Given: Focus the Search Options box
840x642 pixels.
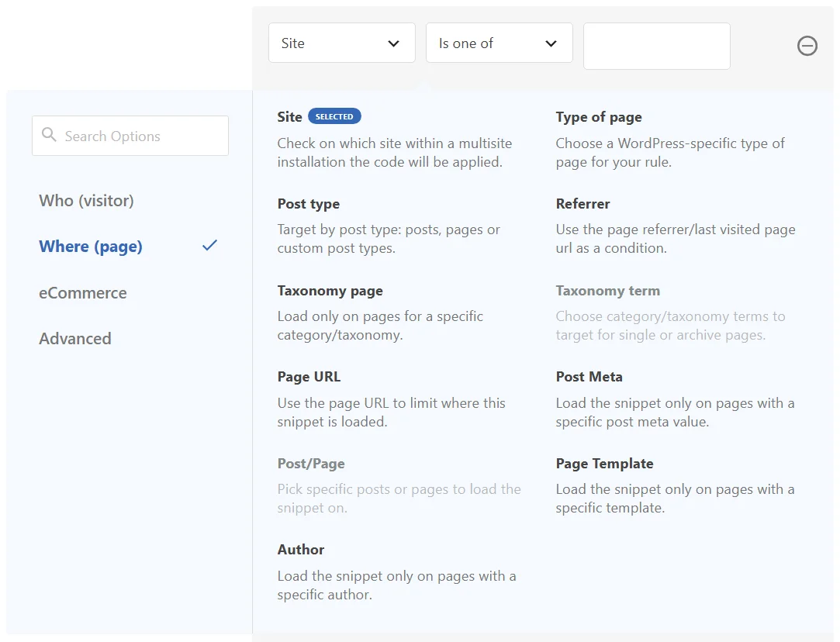Looking at the screenshot, I should [x=130, y=136].
